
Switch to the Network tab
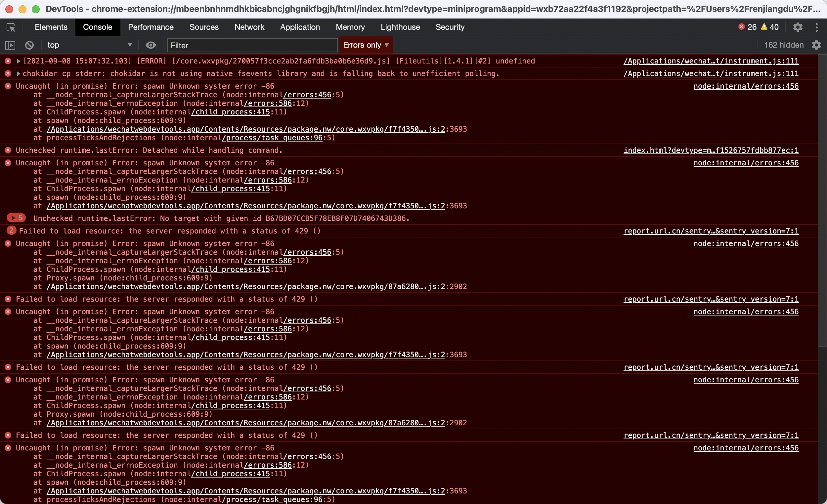point(249,27)
